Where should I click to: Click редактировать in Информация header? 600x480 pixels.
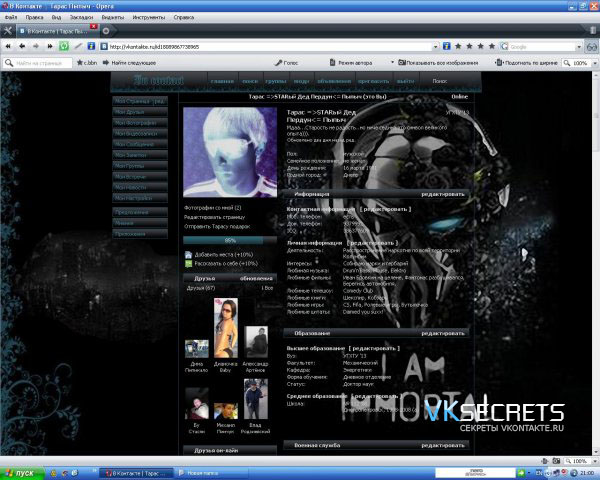(443, 194)
